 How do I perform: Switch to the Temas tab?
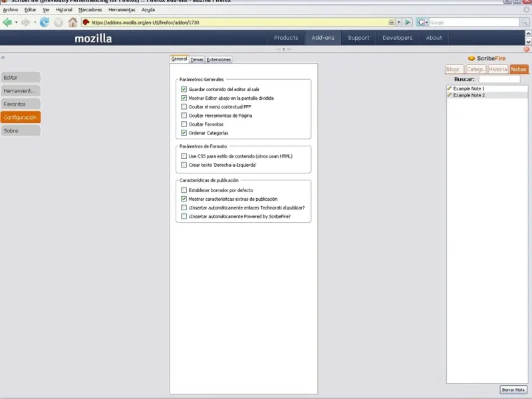(197, 59)
